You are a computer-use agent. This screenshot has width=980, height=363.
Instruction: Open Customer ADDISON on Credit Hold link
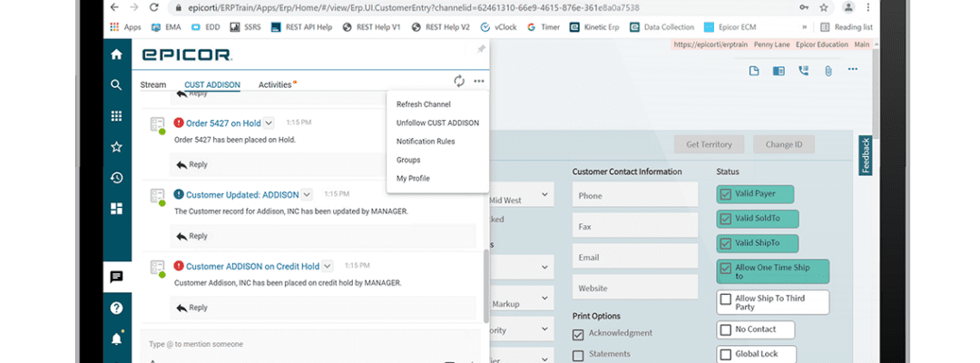pyautogui.click(x=252, y=266)
